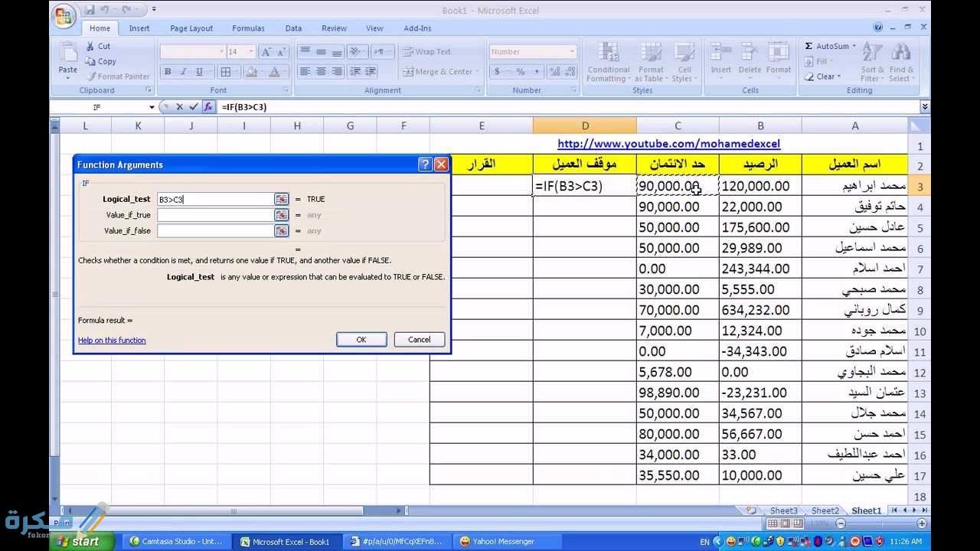980x551 pixels.
Task: Click the Insert Function fx icon
Action: (209, 106)
